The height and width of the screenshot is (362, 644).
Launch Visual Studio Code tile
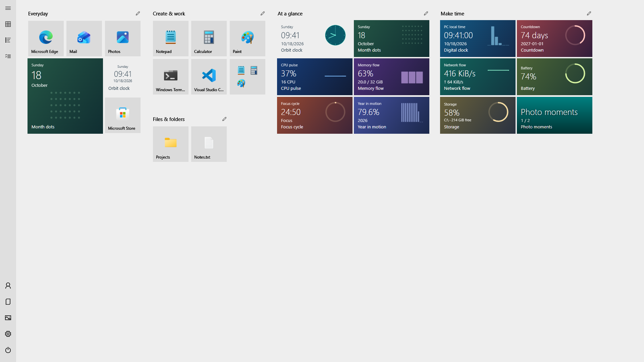pos(209,77)
